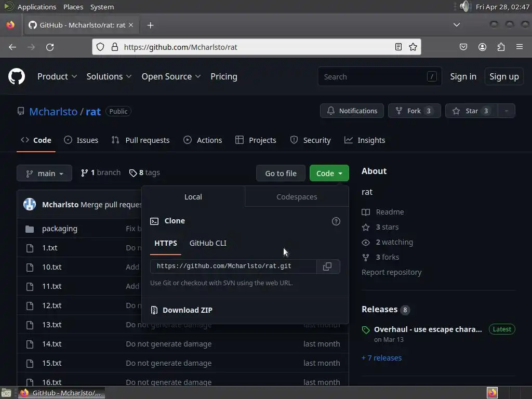Click the GitHub Octocat logo
Image resolution: width=532 pixels, height=399 pixels.
tap(17, 76)
